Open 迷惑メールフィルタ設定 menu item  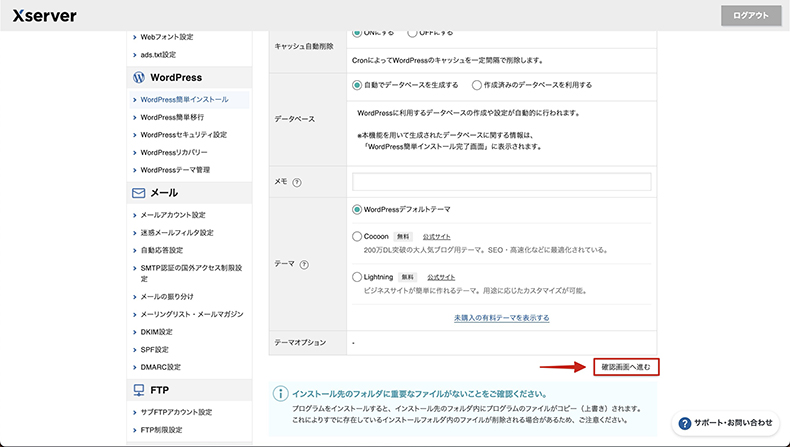click(x=177, y=232)
